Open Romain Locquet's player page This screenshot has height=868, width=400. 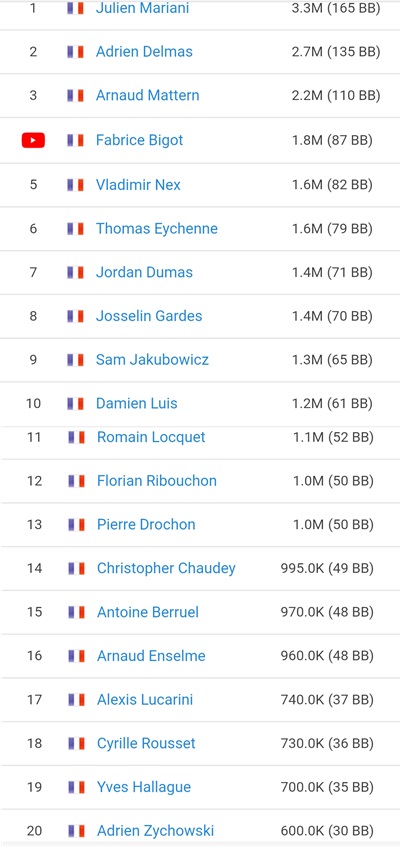[151, 437]
